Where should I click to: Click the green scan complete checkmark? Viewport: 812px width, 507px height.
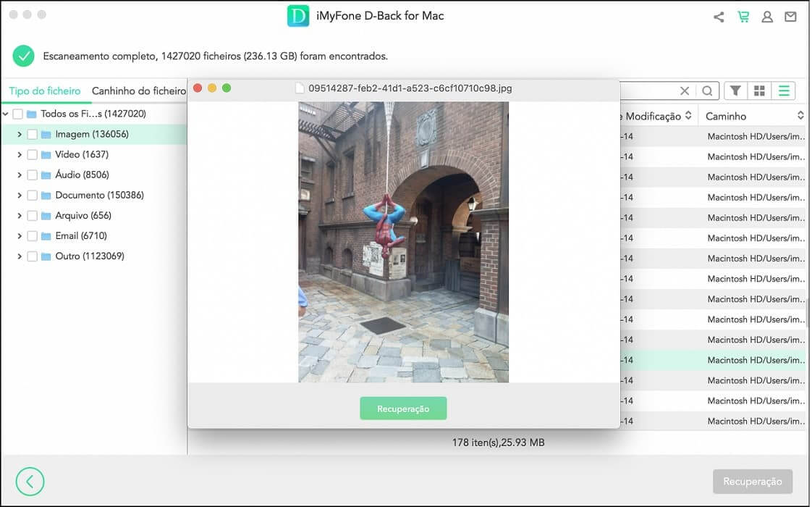point(24,56)
